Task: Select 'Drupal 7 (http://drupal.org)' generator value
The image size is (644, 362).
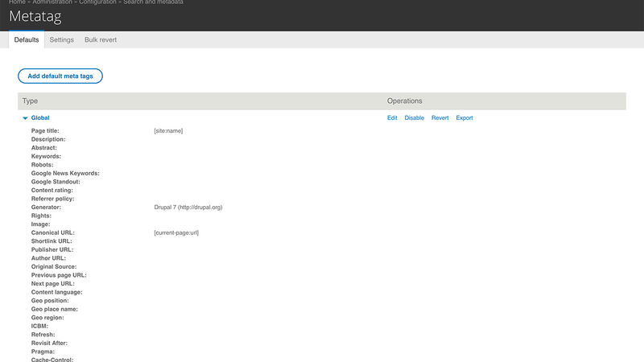Action: point(188,208)
